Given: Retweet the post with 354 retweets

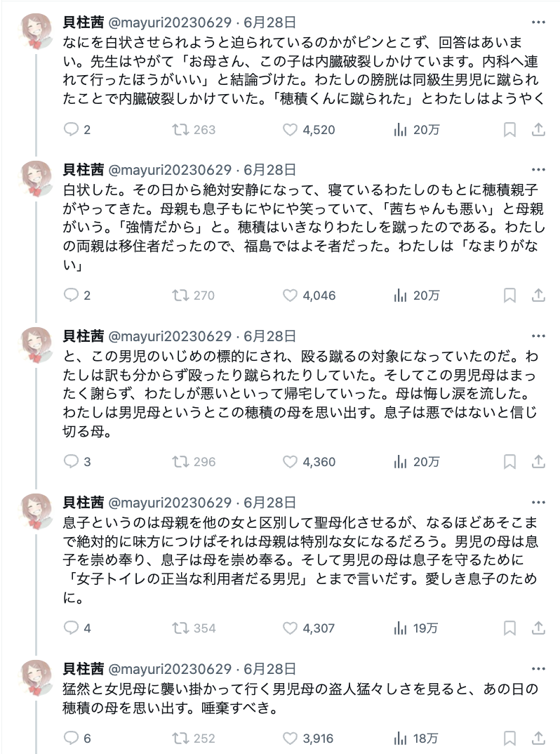Looking at the screenshot, I should click(x=181, y=628).
